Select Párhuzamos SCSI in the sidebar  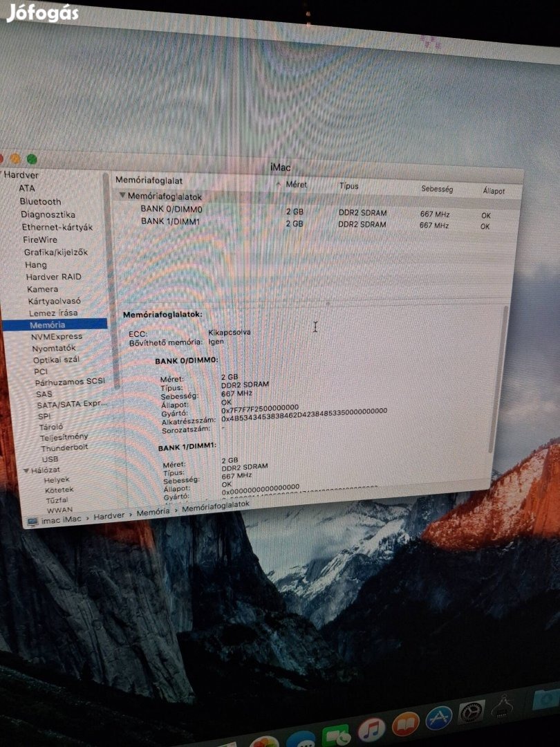coord(70,382)
